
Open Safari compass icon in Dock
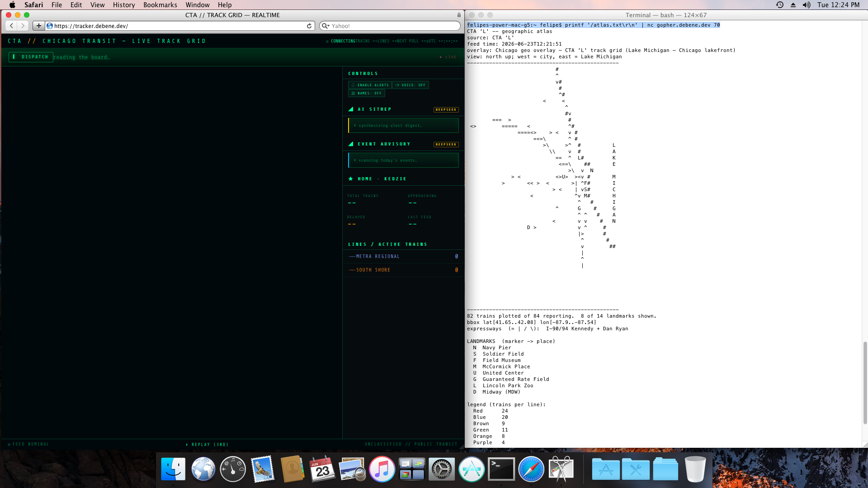point(531,469)
